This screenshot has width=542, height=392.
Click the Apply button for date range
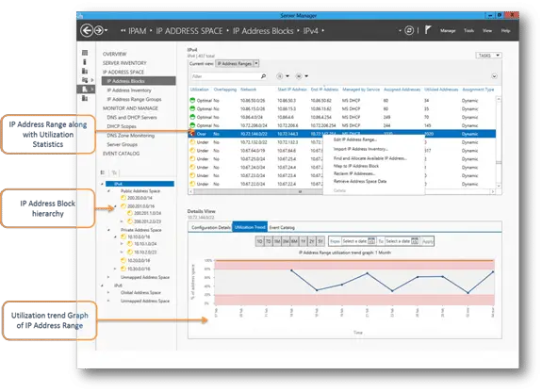click(x=427, y=241)
